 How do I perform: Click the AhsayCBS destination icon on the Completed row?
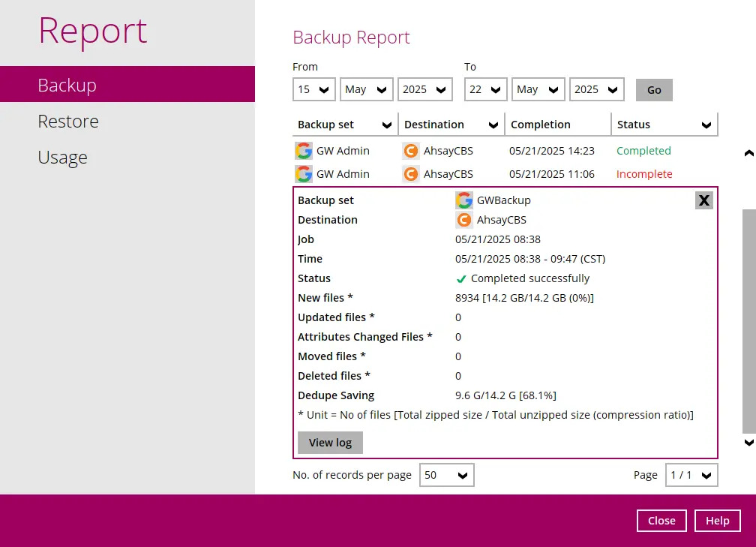pos(411,151)
